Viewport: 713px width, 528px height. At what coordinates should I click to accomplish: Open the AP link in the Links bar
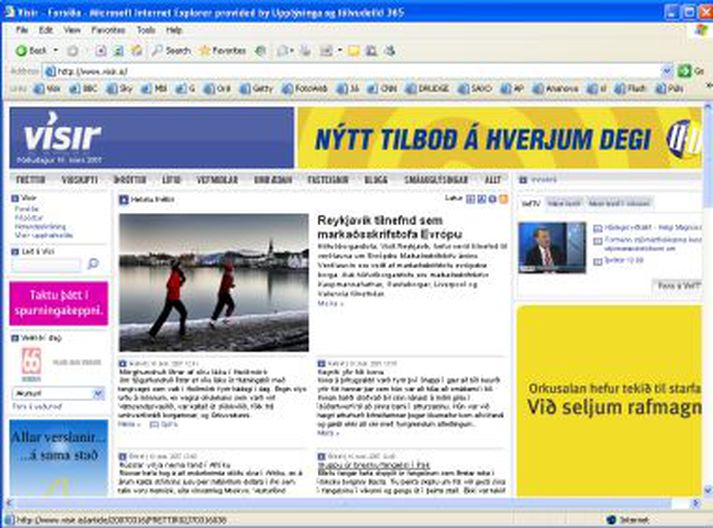[512, 89]
